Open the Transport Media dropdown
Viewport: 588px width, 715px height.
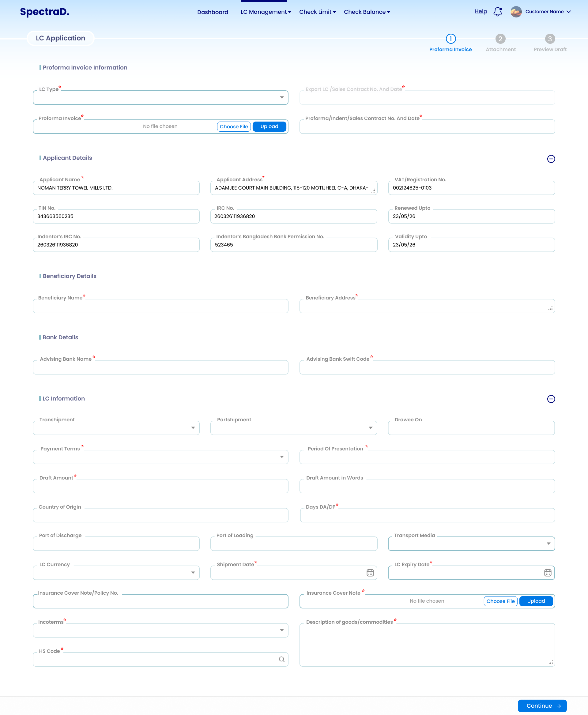click(x=471, y=544)
